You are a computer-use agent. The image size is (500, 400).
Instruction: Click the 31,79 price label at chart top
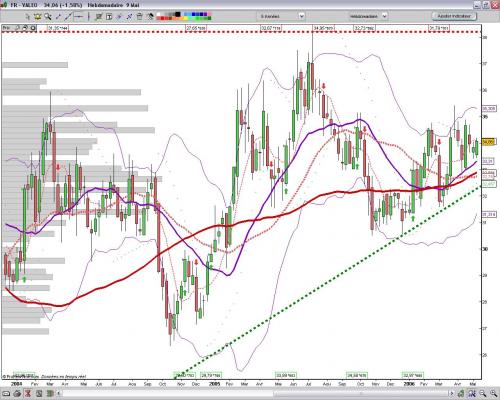click(439, 28)
